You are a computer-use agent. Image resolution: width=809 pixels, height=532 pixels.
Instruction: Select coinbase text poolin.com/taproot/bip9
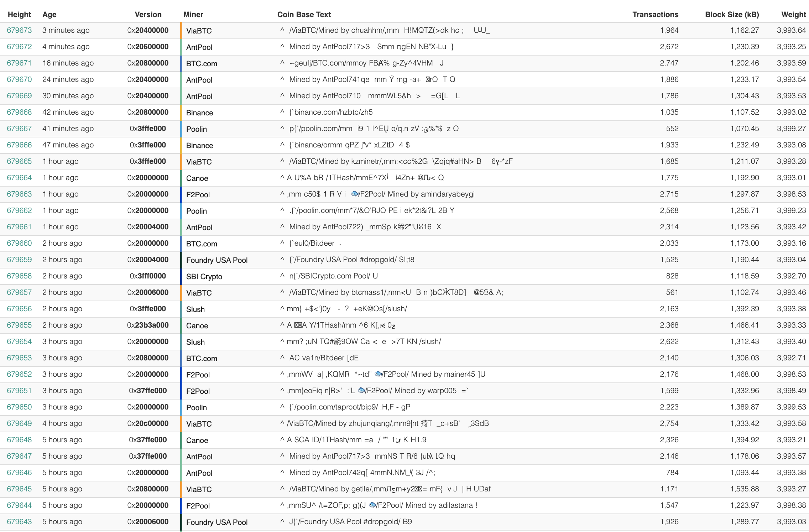(345, 407)
